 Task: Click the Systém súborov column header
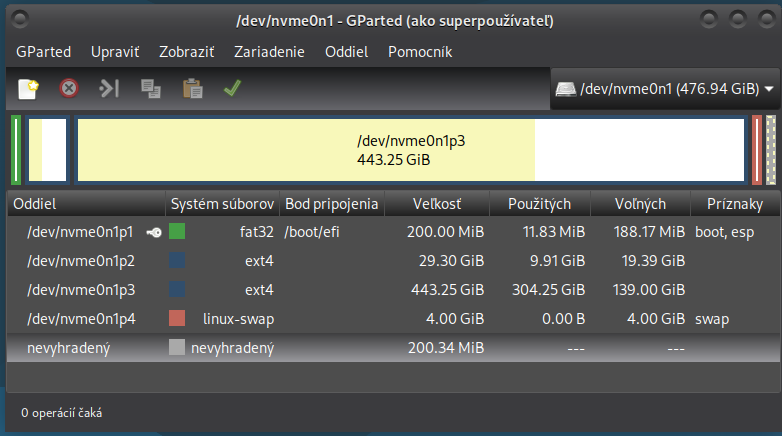click(222, 204)
